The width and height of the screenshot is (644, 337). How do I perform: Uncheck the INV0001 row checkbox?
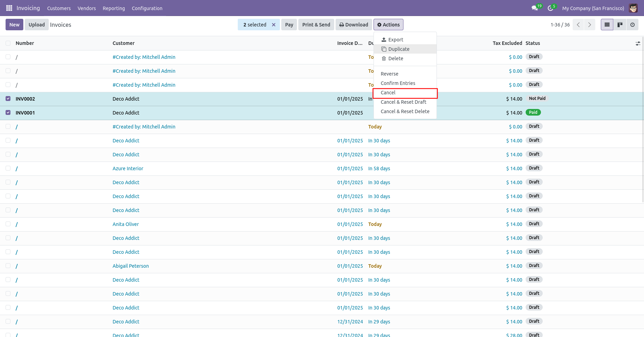(8, 112)
